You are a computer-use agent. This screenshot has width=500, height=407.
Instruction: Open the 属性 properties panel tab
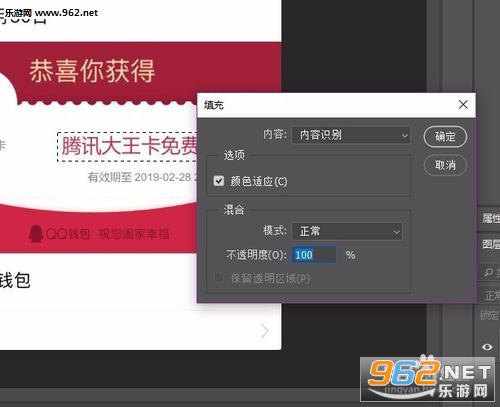tap(491, 218)
